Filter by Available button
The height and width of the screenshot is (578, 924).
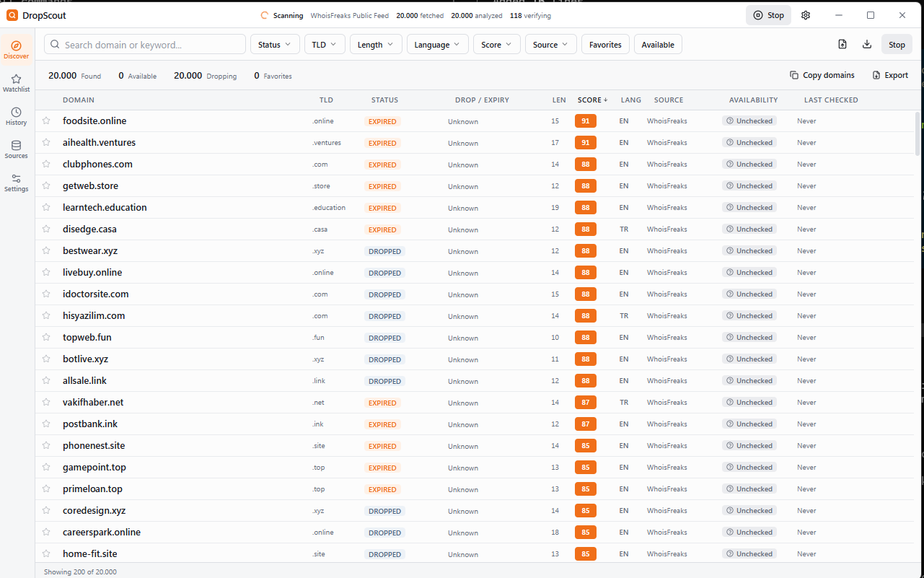(658, 45)
